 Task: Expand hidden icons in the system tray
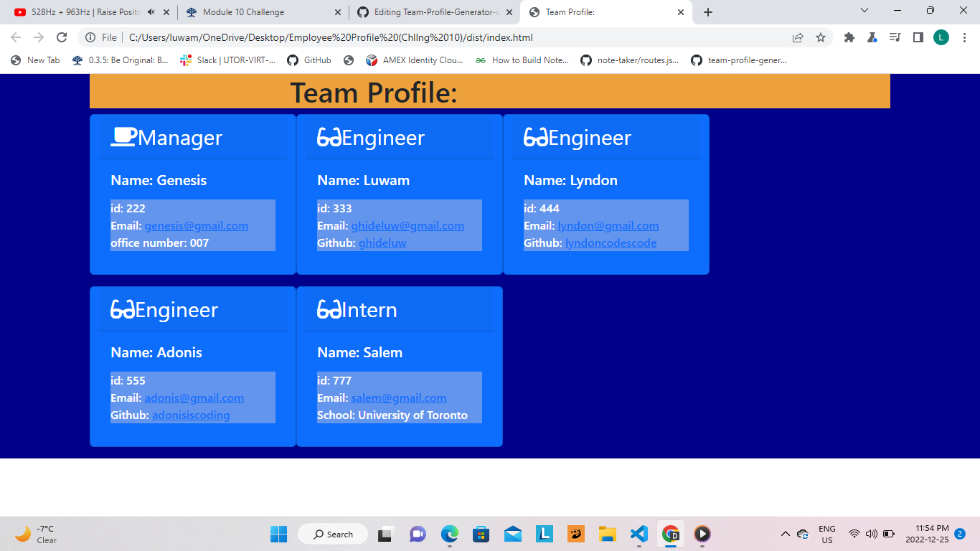coord(785,534)
